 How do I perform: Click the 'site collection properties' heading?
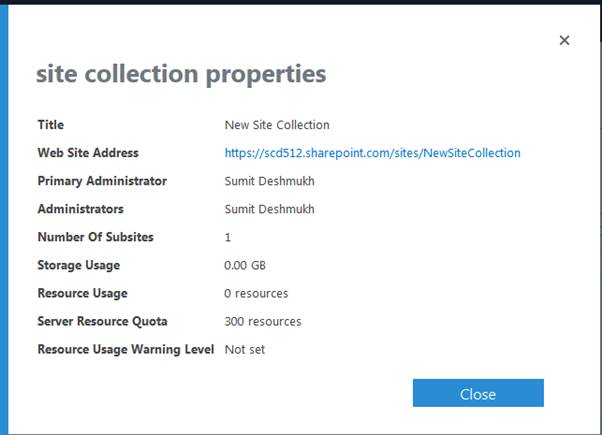pyautogui.click(x=181, y=74)
